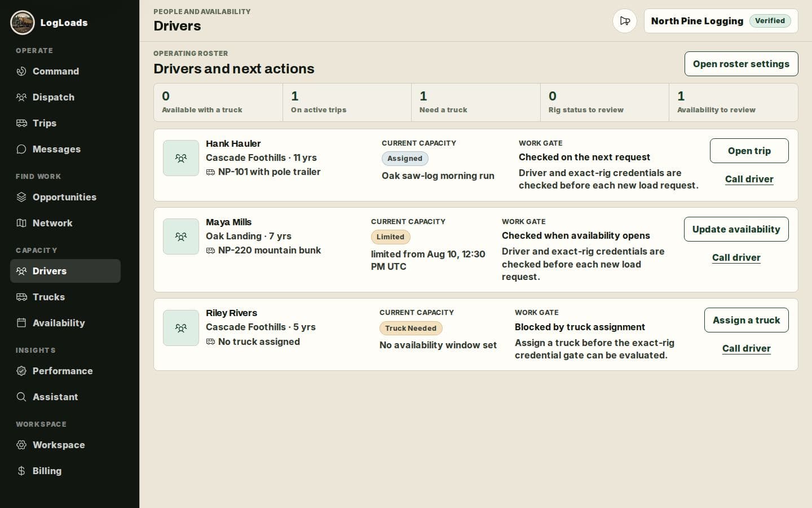This screenshot has height=508, width=812.
Task: Click the Maya Mills name
Action: [x=228, y=222]
